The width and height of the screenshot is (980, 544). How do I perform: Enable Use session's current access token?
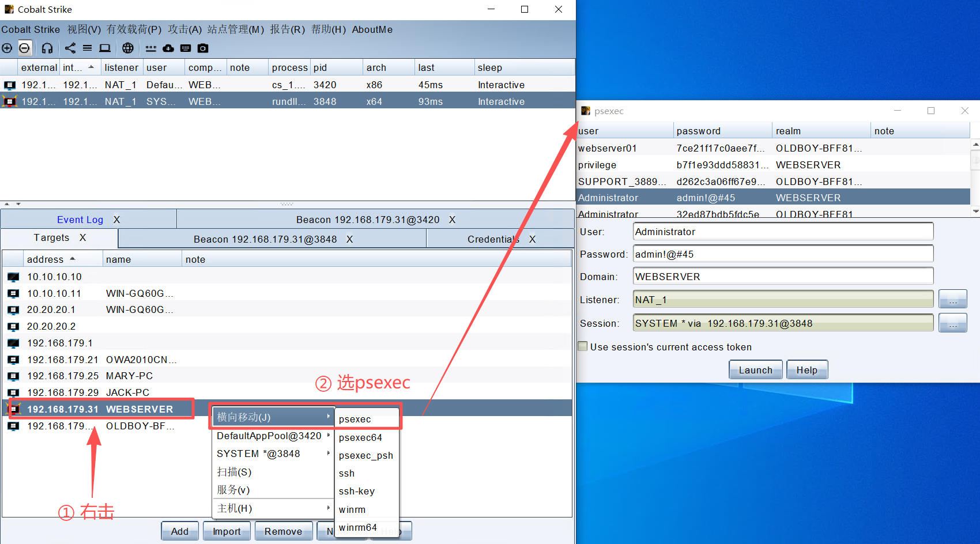click(x=583, y=346)
